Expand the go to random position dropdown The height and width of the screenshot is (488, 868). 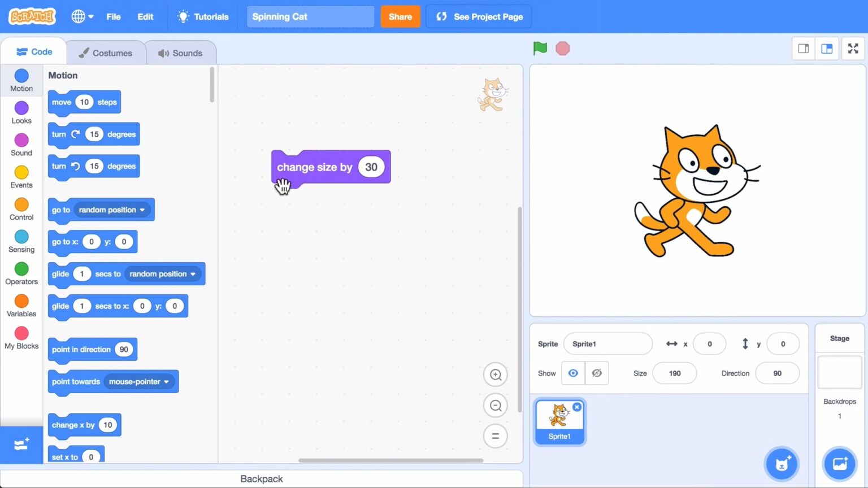pyautogui.click(x=142, y=210)
